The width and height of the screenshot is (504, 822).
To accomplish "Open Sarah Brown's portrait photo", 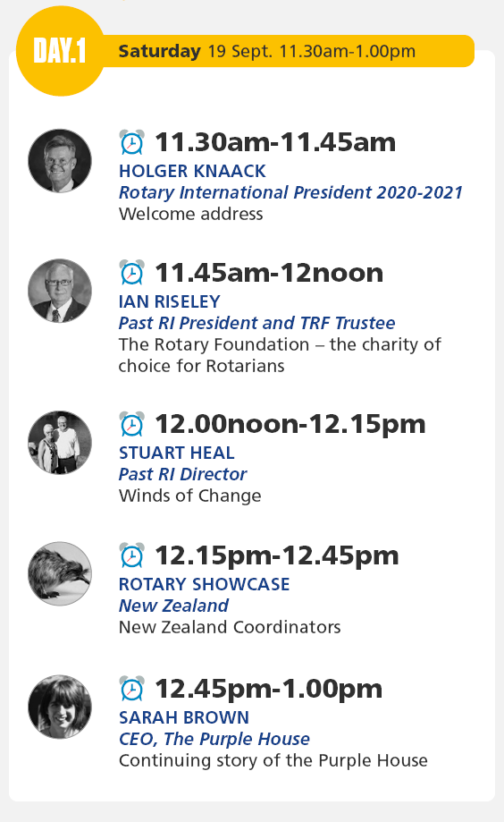I will 60,707.
